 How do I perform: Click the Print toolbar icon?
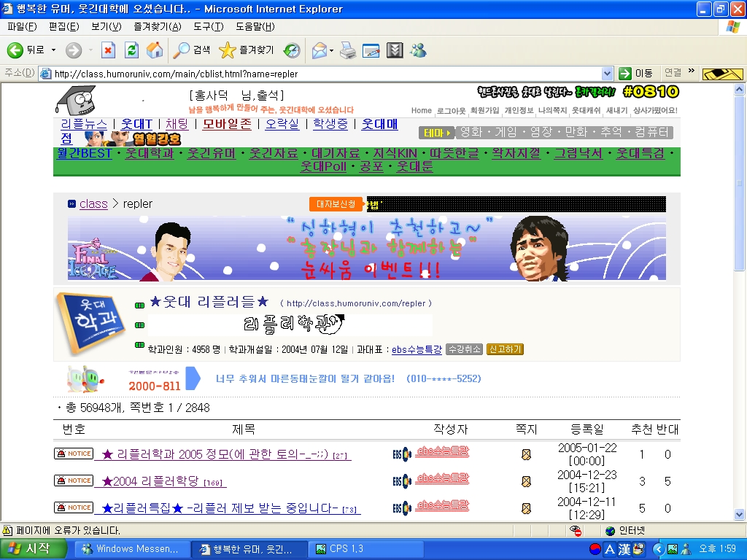click(x=348, y=50)
